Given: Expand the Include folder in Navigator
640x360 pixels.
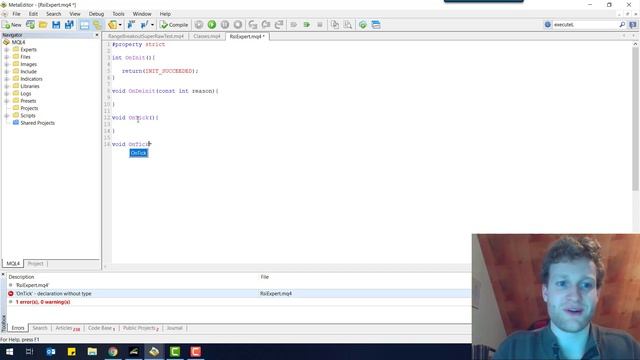Looking at the screenshot, I should pyautogui.click(x=7, y=71).
